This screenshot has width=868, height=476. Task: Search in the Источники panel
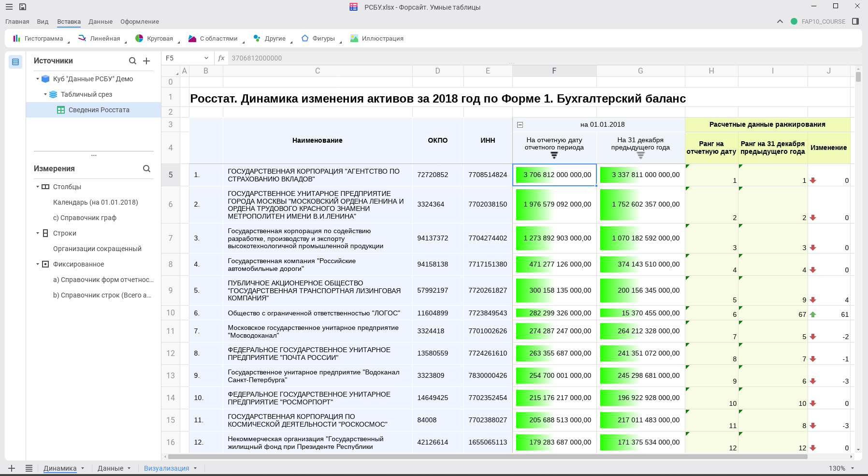click(132, 61)
